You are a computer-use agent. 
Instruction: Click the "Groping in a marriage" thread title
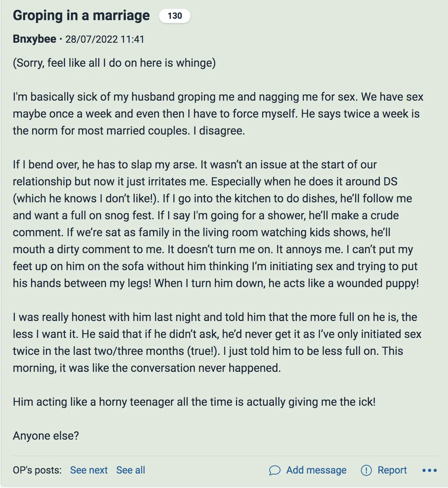[x=81, y=16]
